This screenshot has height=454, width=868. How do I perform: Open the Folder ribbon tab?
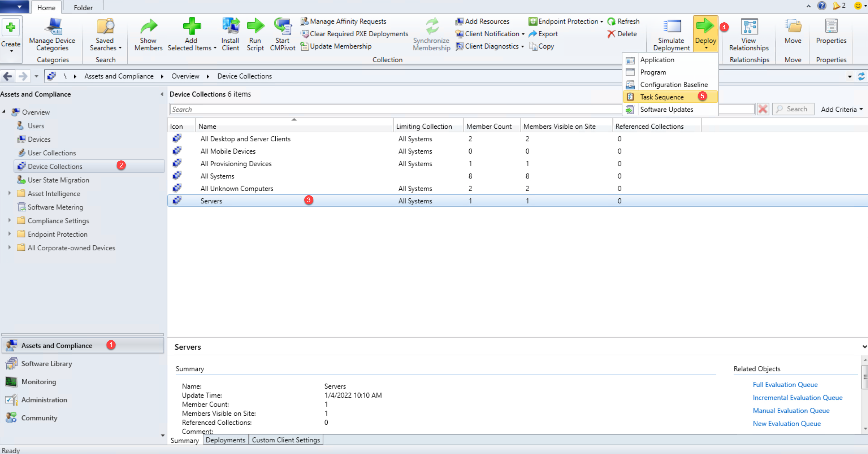(x=83, y=7)
